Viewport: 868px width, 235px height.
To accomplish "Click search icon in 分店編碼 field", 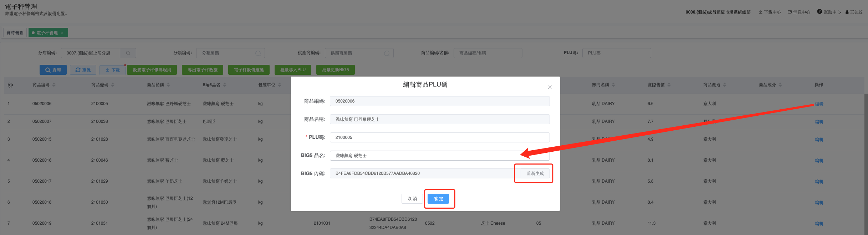I will point(128,53).
